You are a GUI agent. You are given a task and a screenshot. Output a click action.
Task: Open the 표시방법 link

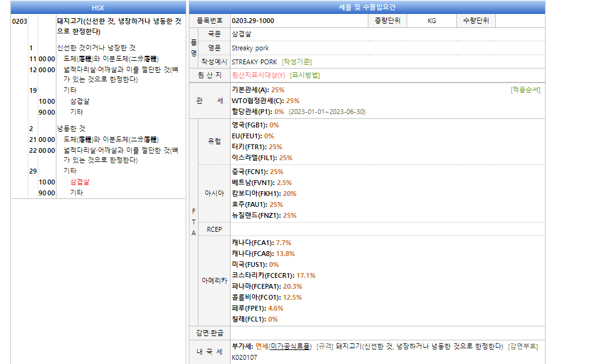point(305,75)
